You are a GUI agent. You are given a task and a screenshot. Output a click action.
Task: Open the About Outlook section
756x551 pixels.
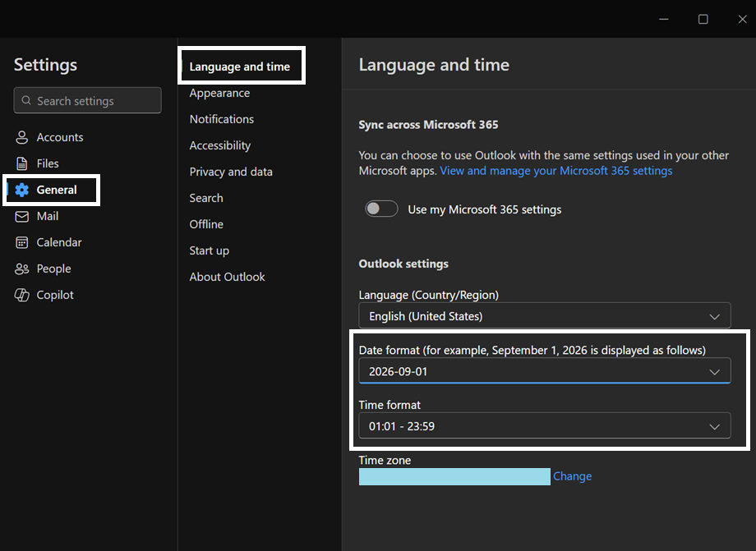pyautogui.click(x=227, y=277)
